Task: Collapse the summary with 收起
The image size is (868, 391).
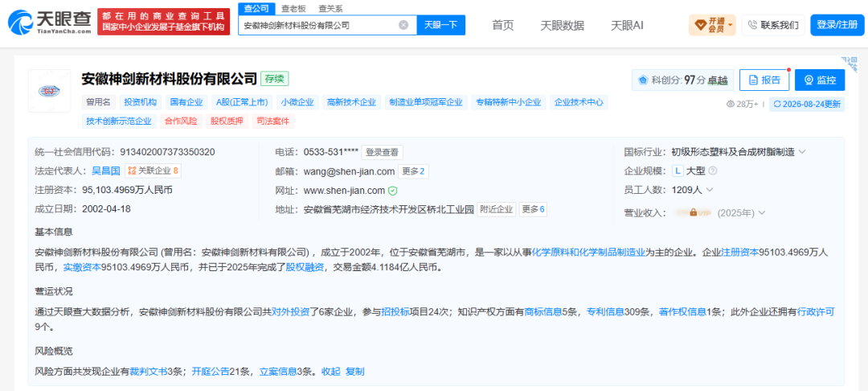Action: pos(331,372)
